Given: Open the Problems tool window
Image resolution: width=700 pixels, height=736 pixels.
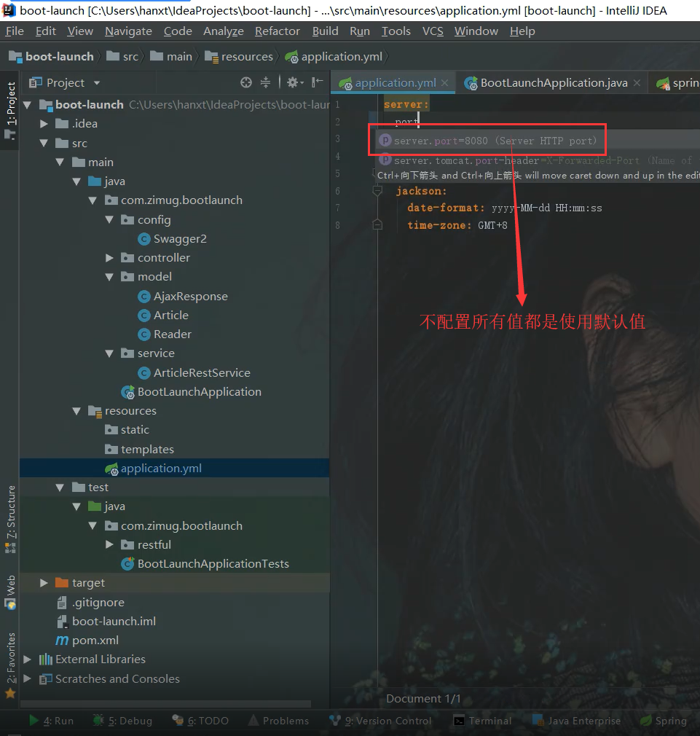Looking at the screenshot, I should (278, 721).
